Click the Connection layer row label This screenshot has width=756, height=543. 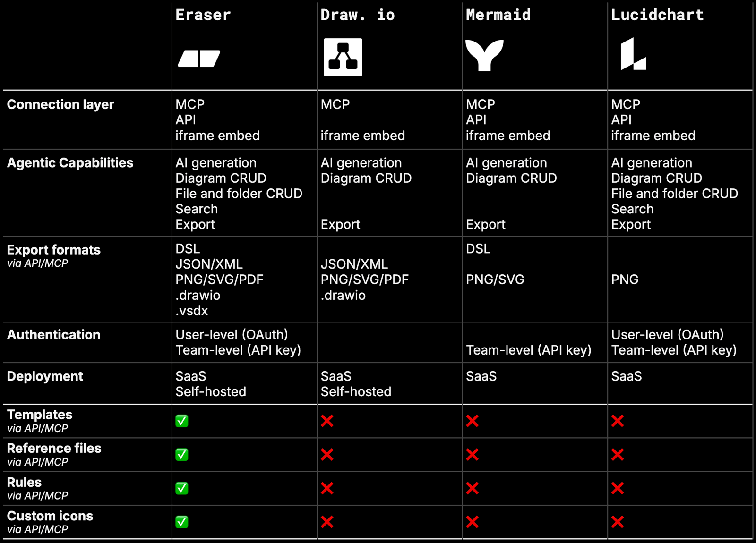click(x=60, y=104)
